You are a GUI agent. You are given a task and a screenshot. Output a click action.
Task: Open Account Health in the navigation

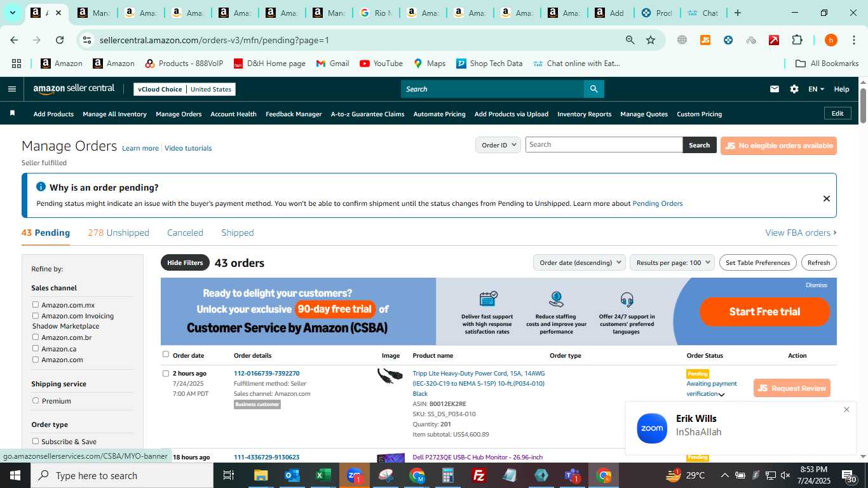pyautogui.click(x=233, y=114)
